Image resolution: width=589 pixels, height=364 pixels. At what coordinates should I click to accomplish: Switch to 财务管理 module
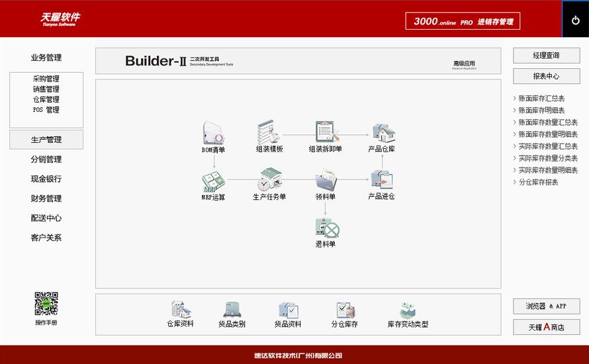point(46,199)
